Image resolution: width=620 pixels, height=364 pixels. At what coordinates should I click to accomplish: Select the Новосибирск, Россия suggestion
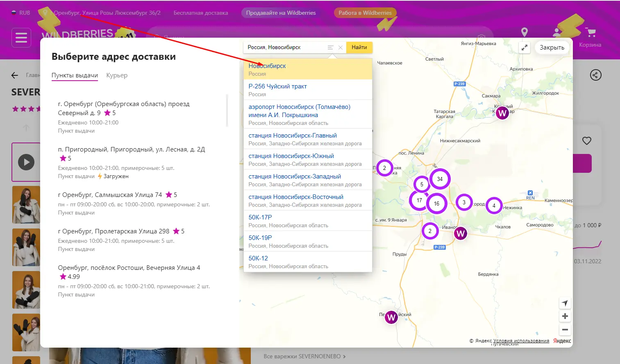308,70
